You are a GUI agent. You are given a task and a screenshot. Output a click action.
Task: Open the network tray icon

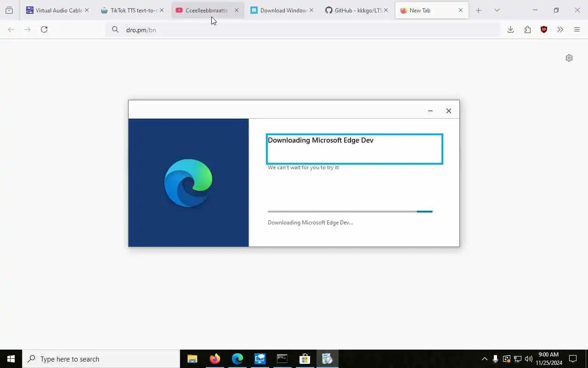point(517,359)
